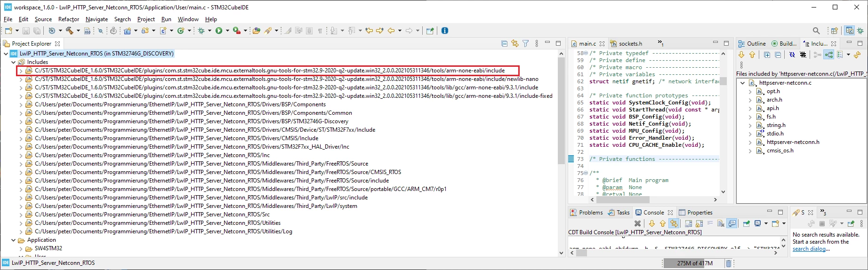Image resolution: width=868 pixels, height=270 pixels.
Task: Click the Open Element folder icon in toolbar
Action: click(x=256, y=31)
